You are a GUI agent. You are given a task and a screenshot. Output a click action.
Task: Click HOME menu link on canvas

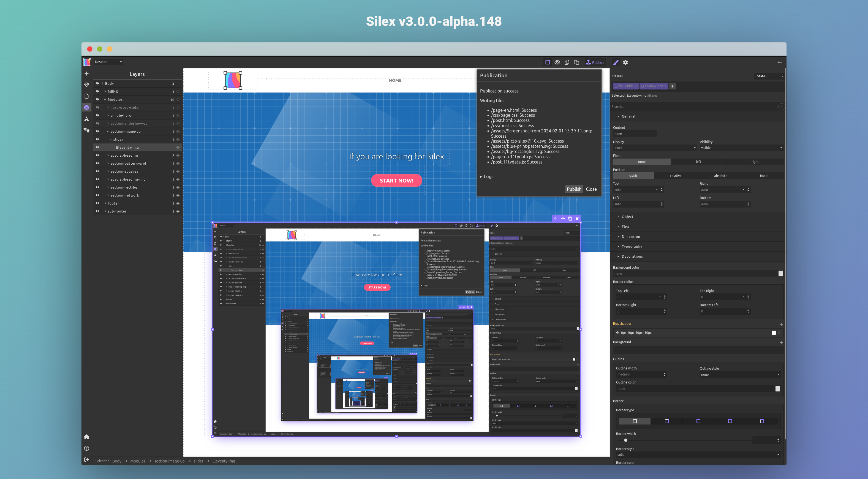pos(395,80)
